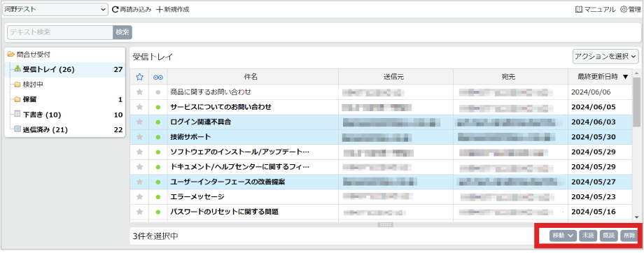
Task: Click the reload (再読み込み) icon
Action: coord(115,9)
